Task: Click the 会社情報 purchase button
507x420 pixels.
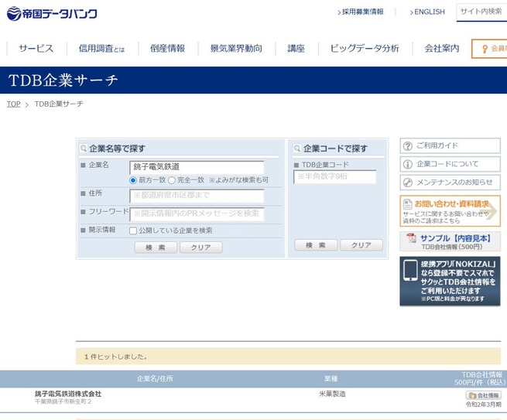Action: point(484,395)
